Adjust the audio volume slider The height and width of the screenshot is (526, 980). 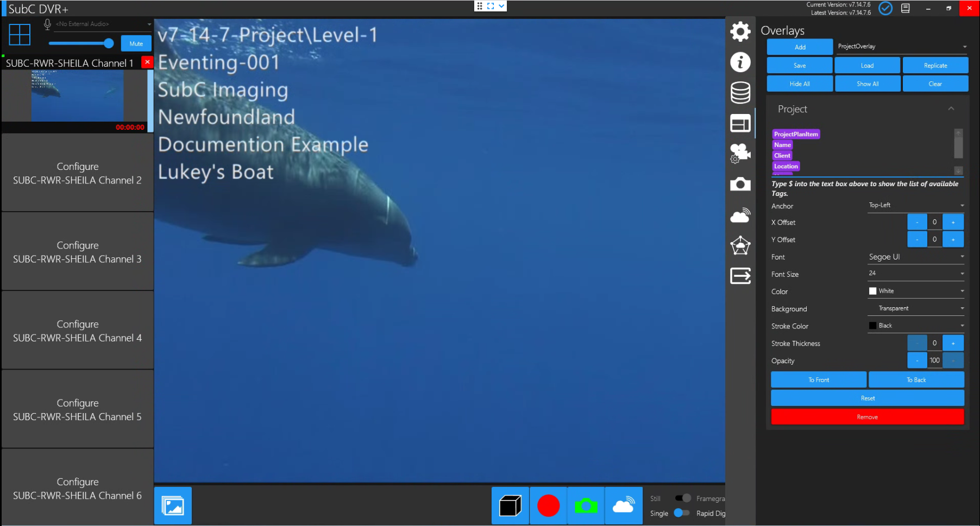[x=81, y=43]
